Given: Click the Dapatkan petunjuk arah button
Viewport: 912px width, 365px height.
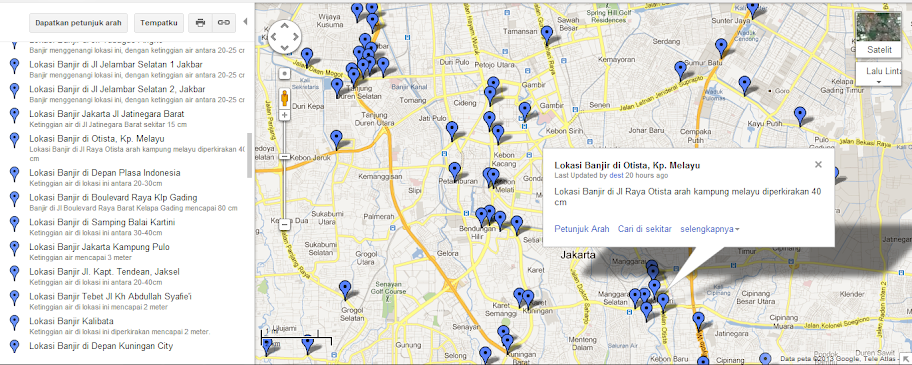Looking at the screenshot, I should click(x=79, y=23).
